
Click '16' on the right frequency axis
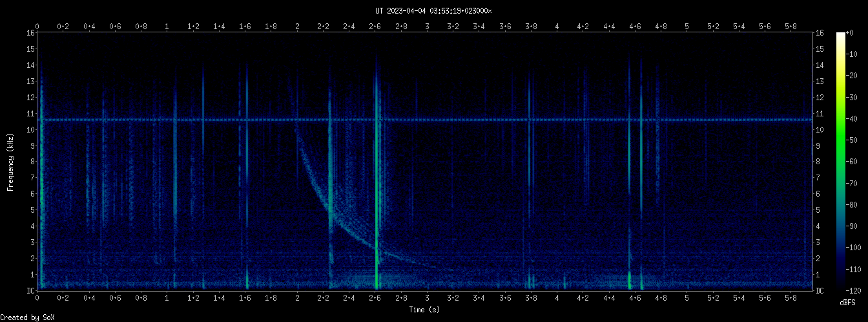pyautogui.click(x=820, y=32)
